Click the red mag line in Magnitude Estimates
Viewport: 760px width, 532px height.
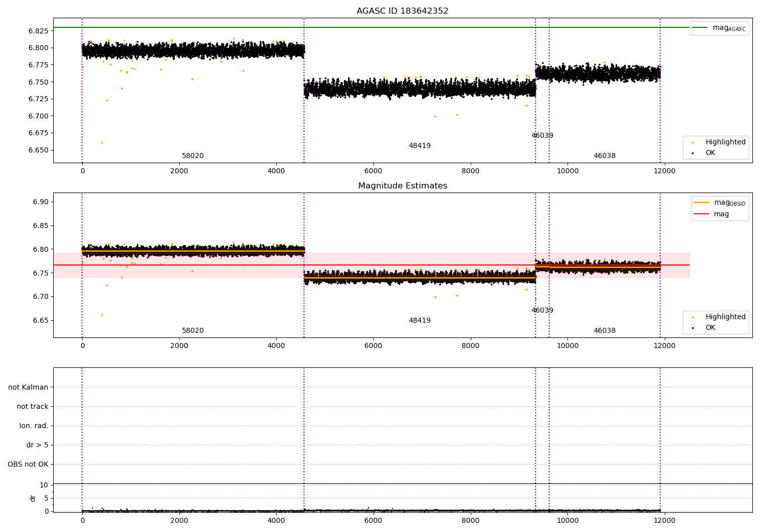point(371,265)
